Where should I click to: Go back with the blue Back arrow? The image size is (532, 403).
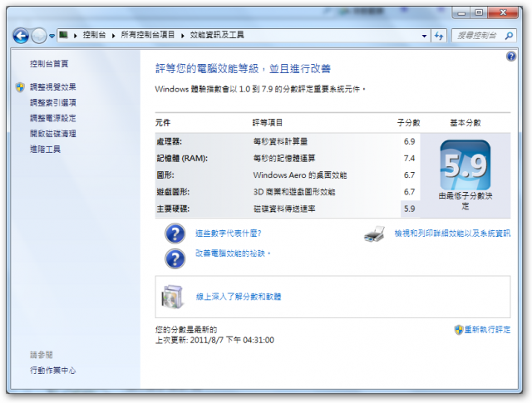pyautogui.click(x=21, y=36)
